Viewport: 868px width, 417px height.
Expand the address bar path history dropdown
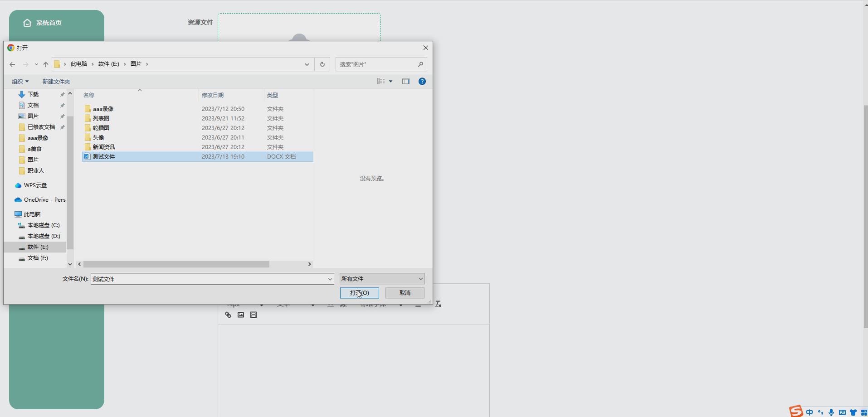coord(307,64)
